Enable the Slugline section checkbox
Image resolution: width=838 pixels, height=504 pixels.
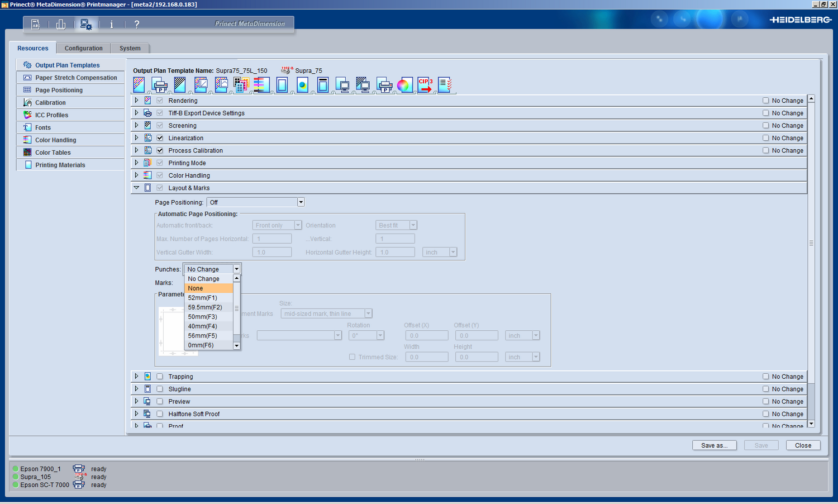pyautogui.click(x=160, y=389)
